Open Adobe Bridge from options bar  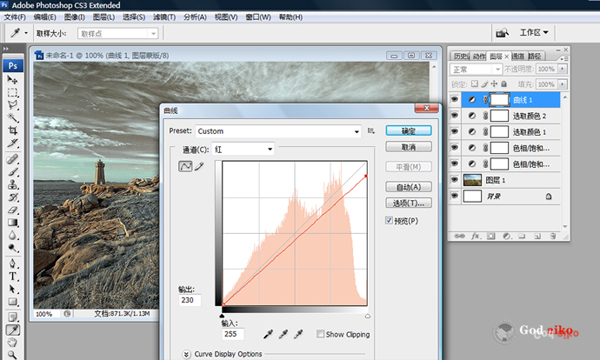coord(502,33)
